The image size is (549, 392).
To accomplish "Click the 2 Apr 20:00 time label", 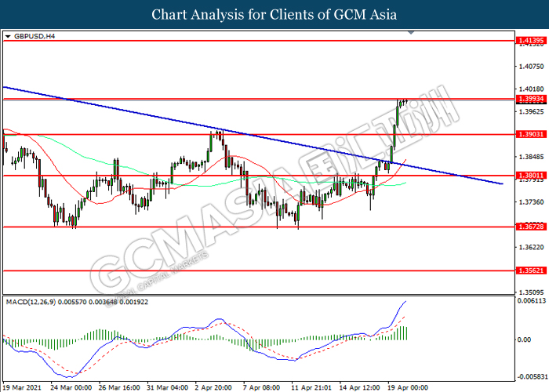I will [x=213, y=387].
